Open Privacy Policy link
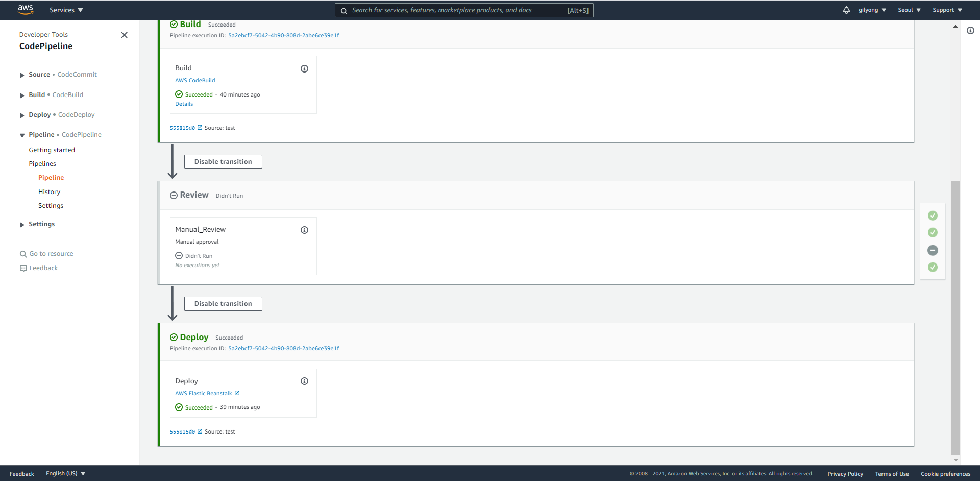980x481 pixels. point(845,474)
